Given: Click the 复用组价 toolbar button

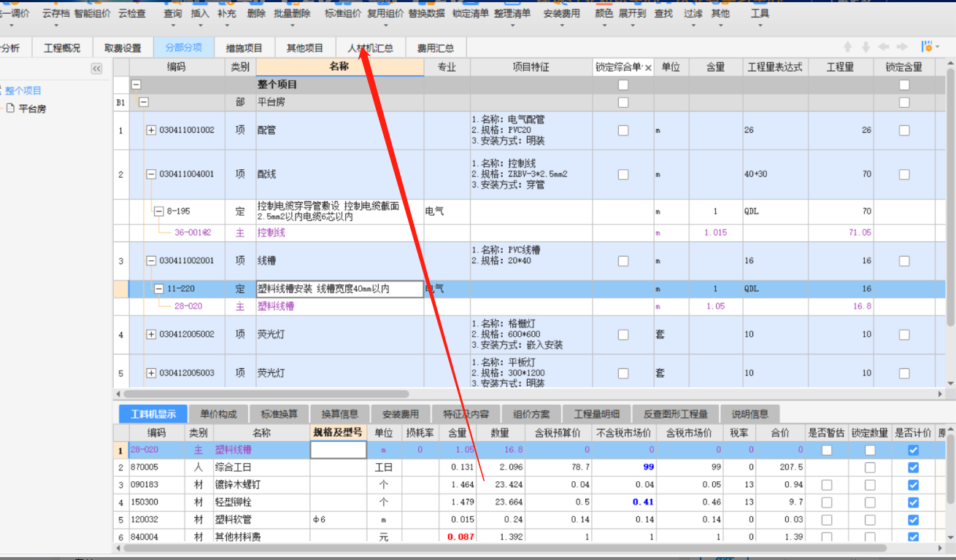Looking at the screenshot, I should point(385,13).
